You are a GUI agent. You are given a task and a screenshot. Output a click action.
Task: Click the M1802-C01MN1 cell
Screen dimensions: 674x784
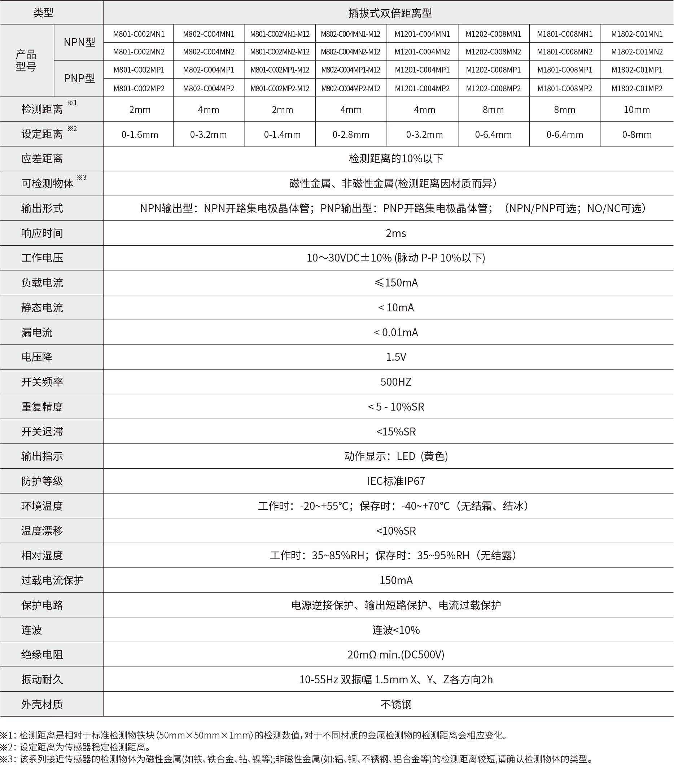(637, 34)
